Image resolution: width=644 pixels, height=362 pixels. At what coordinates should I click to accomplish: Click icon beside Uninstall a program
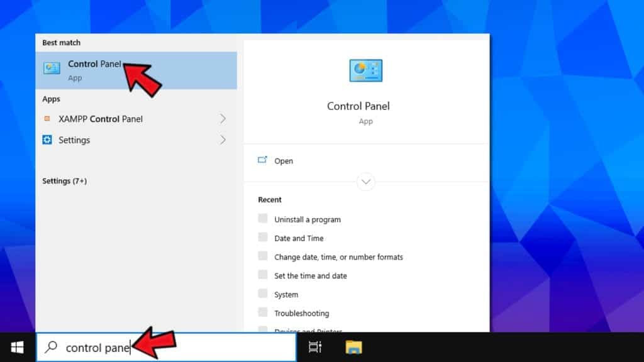coord(263,218)
